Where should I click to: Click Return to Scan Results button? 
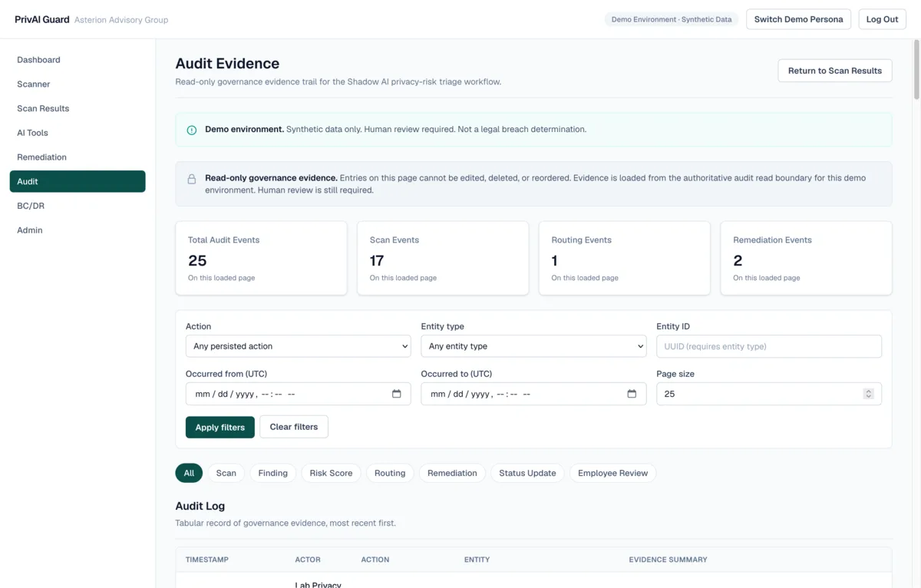point(835,71)
